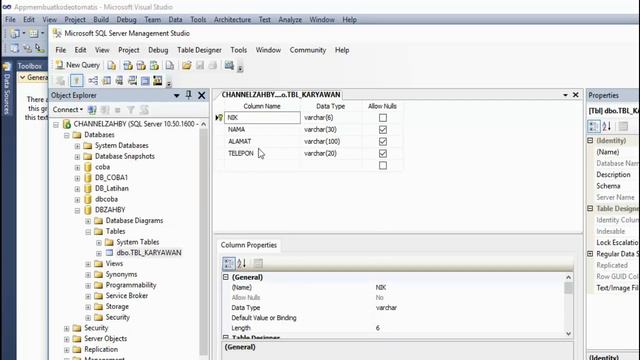Image resolution: width=640 pixels, height=360 pixels.
Task: Click the SQL Server Compact Query icon
Action: pos(170,65)
